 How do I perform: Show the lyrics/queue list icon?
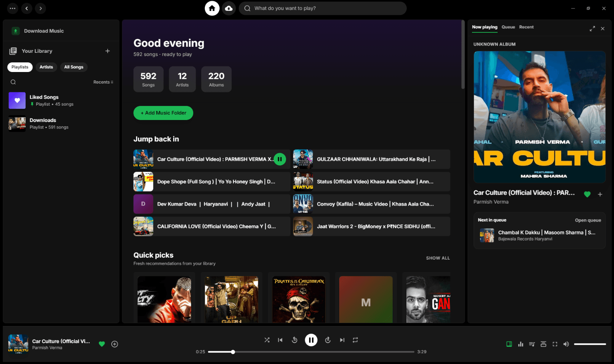(532, 344)
